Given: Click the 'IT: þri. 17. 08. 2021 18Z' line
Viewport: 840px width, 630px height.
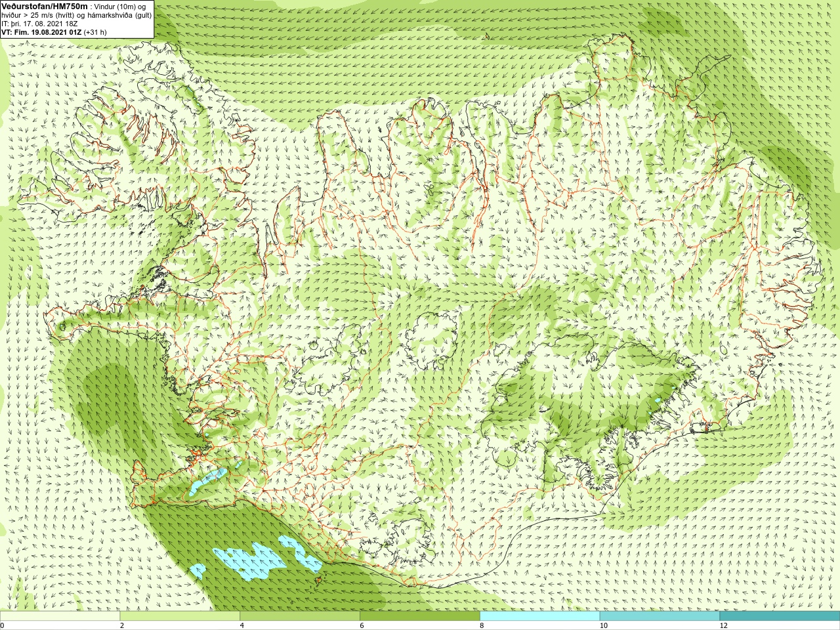Looking at the screenshot, I should (39, 23).
